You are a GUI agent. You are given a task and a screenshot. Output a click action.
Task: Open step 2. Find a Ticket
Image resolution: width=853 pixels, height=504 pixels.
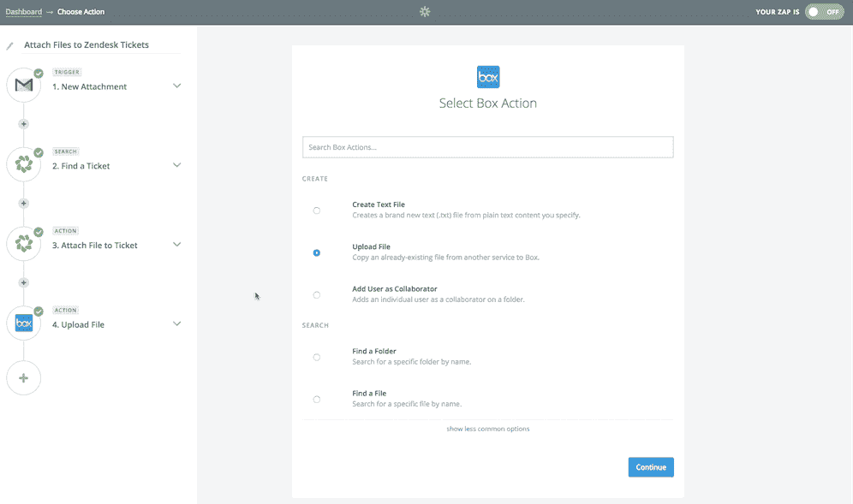81,166
